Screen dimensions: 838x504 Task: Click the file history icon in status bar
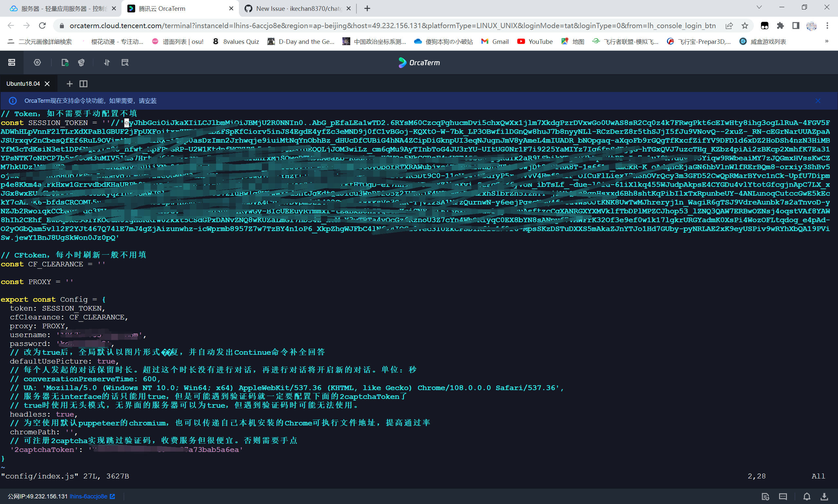point(766,496)
